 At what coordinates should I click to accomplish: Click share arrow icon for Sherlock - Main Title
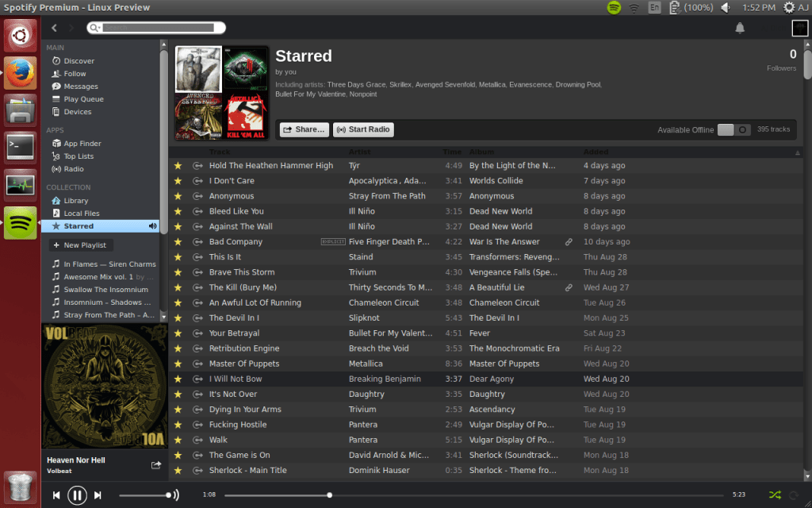[197, 471]
